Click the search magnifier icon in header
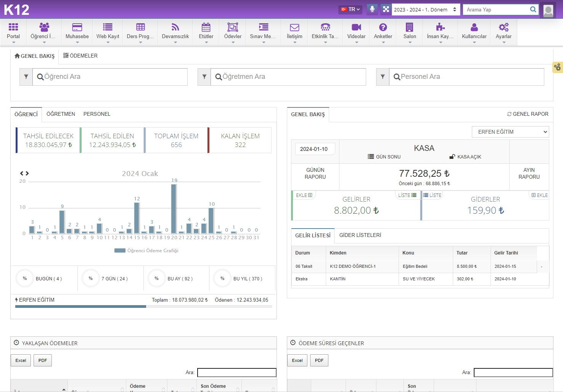This screenshot has height=392, width=563. click(533, 10)
